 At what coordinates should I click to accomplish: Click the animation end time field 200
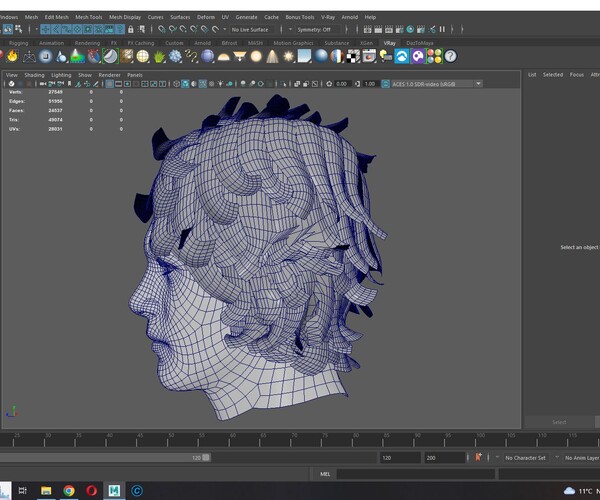[444, 458]
